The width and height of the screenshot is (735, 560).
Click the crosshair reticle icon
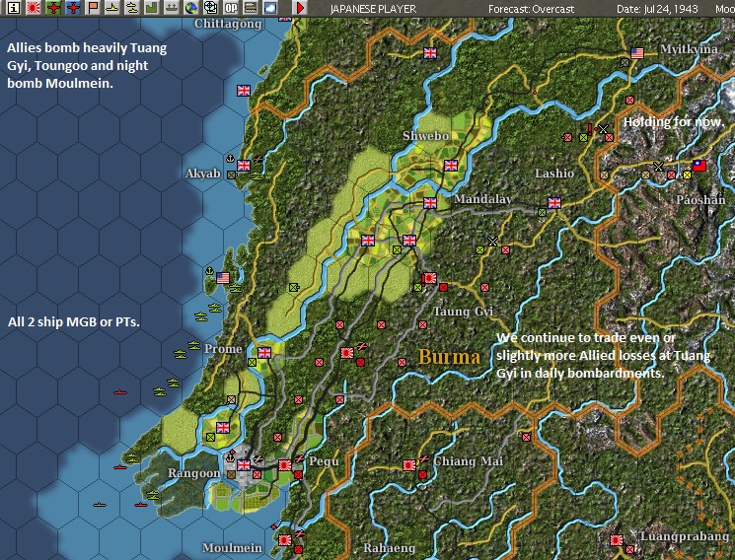tap(211, 8)
